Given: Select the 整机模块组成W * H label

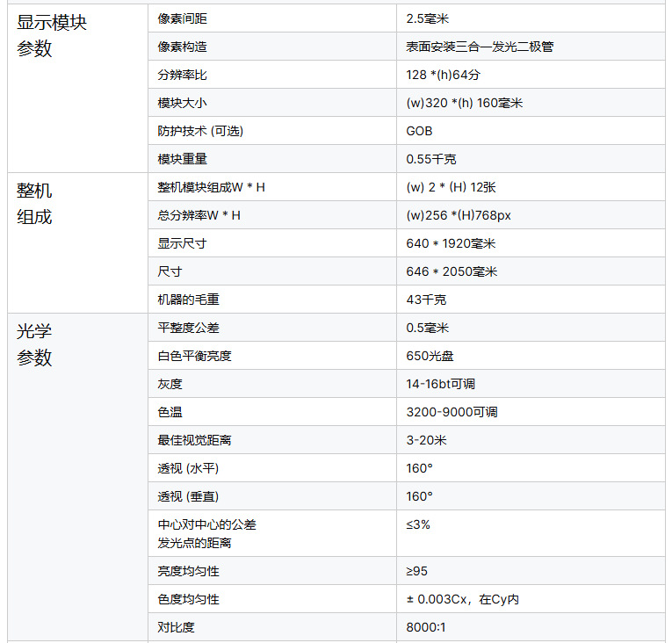Looking at the screenshot, I should point(212,187).
